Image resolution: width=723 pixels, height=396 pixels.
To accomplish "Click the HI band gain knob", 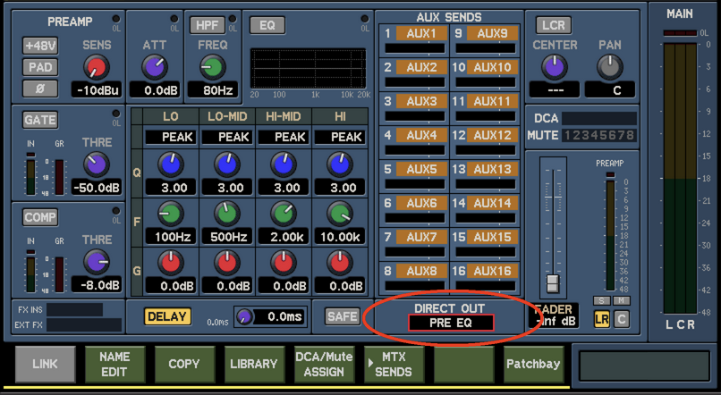I will [x=340, y=262].
